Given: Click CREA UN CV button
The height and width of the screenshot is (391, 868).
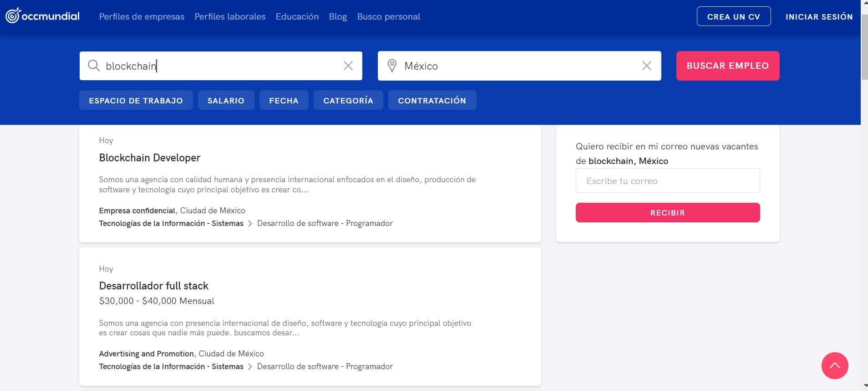Looking at the screenshot, I should [734, 16].
